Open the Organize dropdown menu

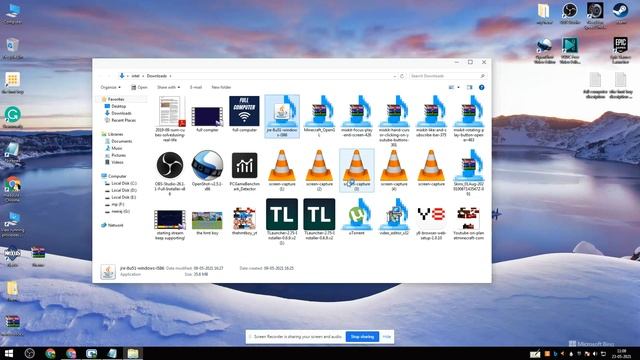pyautogui.click(x=110, y=87)
